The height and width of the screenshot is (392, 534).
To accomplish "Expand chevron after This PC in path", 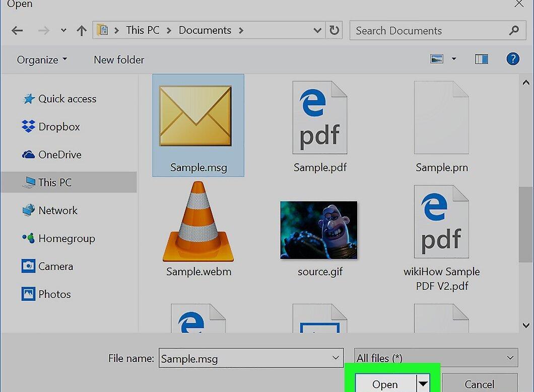I will click(x=169, y=30).
